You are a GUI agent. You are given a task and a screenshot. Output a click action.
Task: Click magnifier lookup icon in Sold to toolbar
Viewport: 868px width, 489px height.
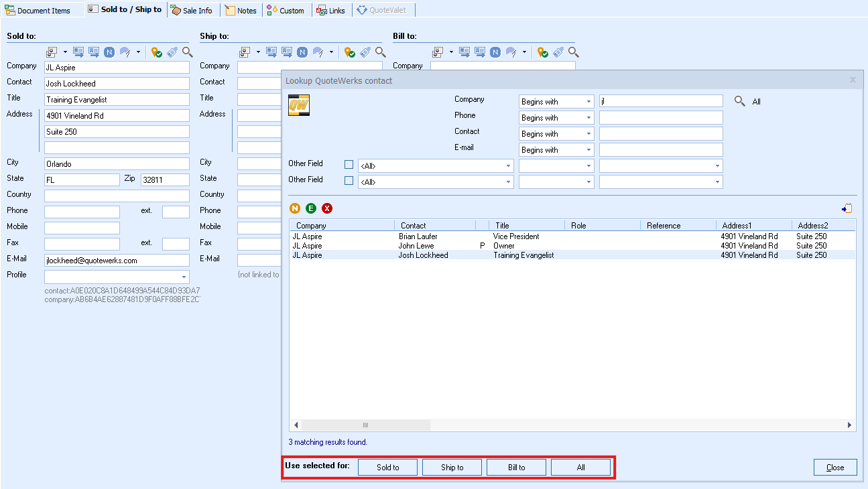coord(187,52)
